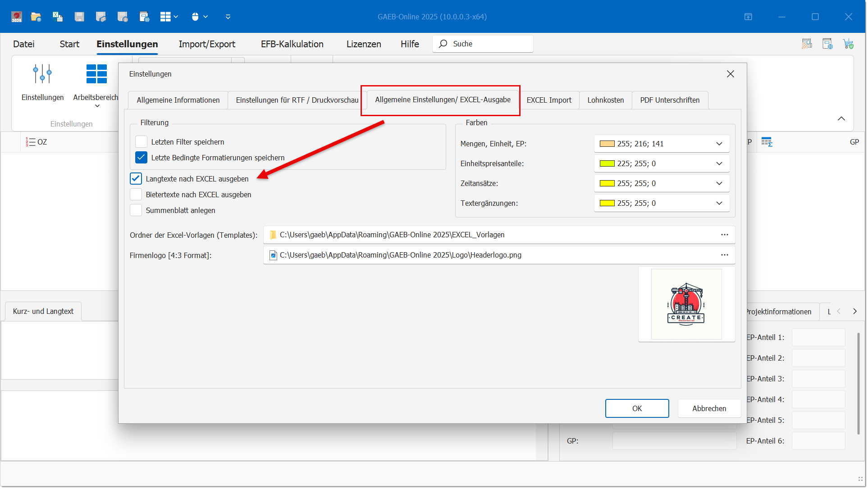
Task: Click the OZ numbered list icon
Action: point(30,142)
